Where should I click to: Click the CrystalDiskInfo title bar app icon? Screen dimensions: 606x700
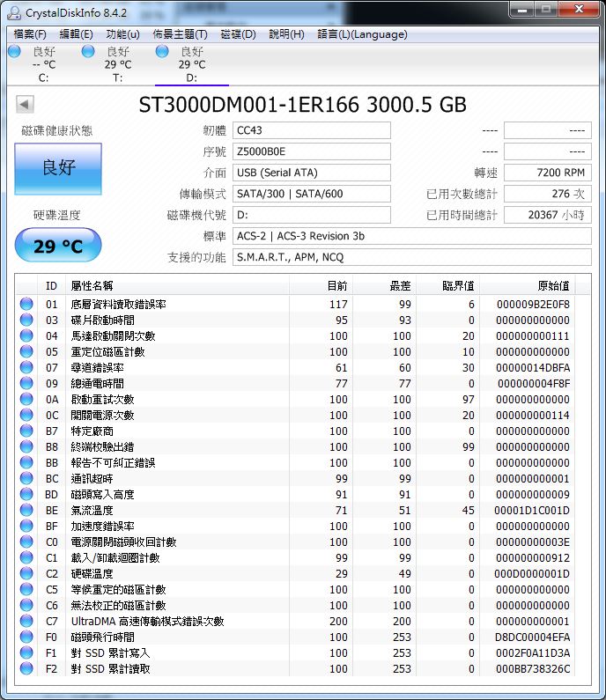(x=14, y=12)
